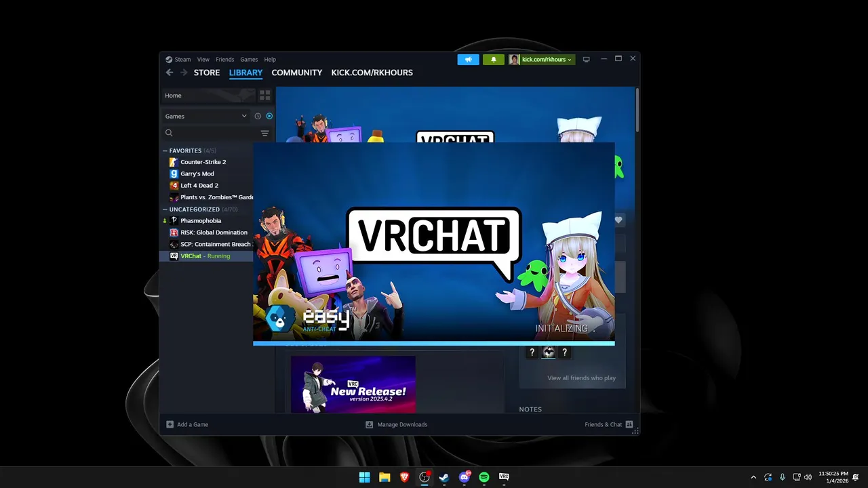Switch library to collections grid view

(264, 96)
